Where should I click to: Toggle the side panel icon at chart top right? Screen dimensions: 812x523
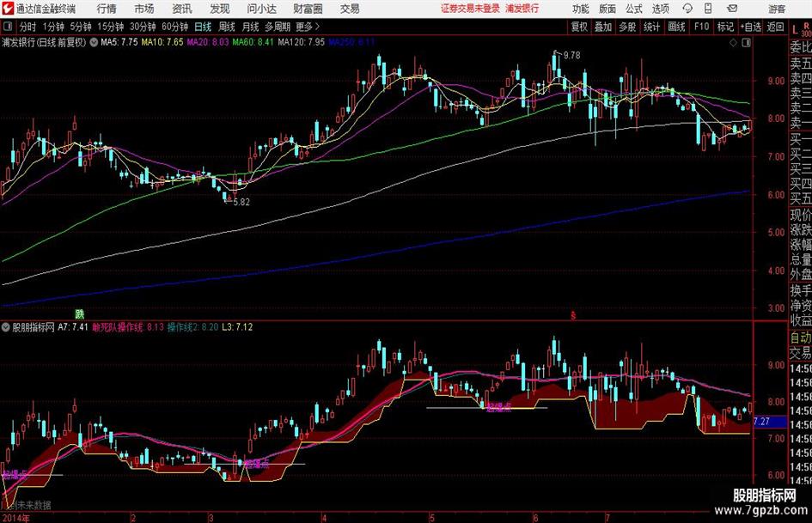point(746,43)
